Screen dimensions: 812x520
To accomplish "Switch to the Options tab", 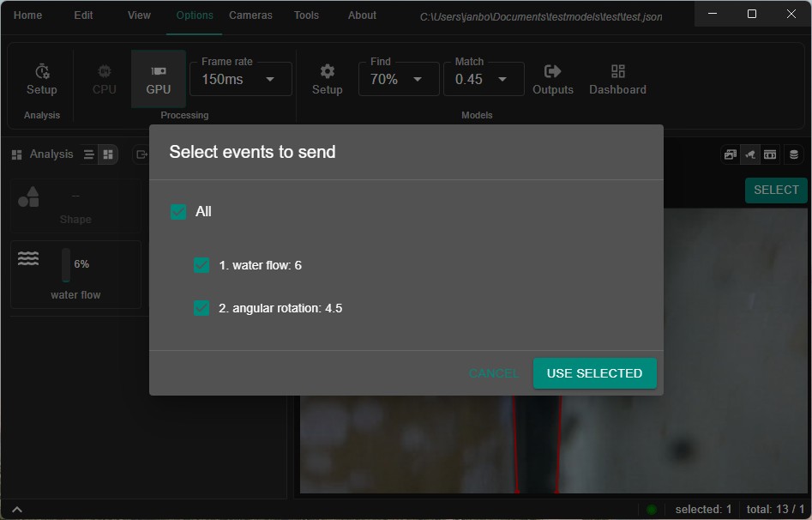I will tap(195, 15).
